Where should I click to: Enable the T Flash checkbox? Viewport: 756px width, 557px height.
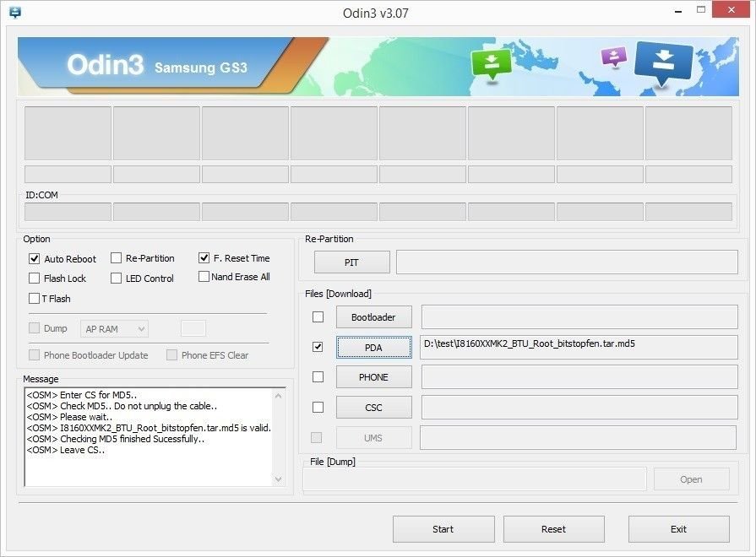pyautogui.click(x=35, y=298)
